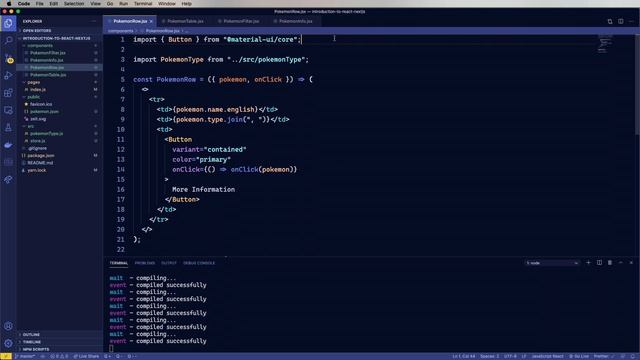
Task: Click Ln 1, Col 44 cursor position
Action: (464, 356)
